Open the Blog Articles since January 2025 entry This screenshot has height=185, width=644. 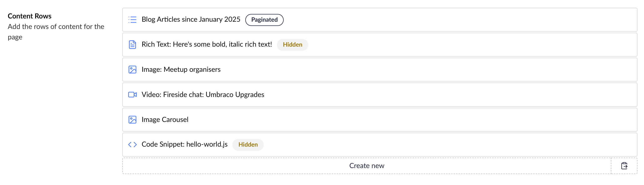click(191, 19)
